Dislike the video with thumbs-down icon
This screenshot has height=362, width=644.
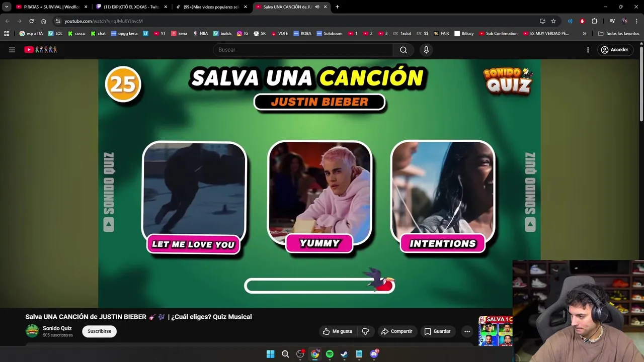click(x=365, y=331)
